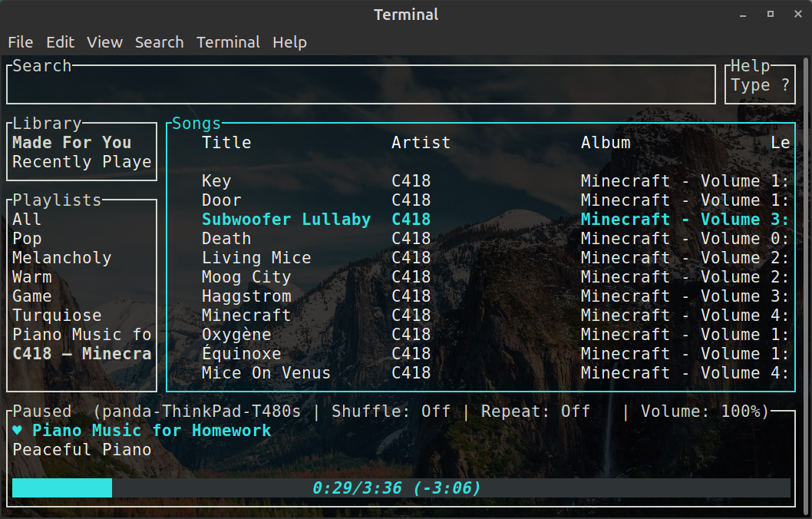This screenshot has height=519, width=812.
Task: Open the Help menu
Action: click(289, 42)
